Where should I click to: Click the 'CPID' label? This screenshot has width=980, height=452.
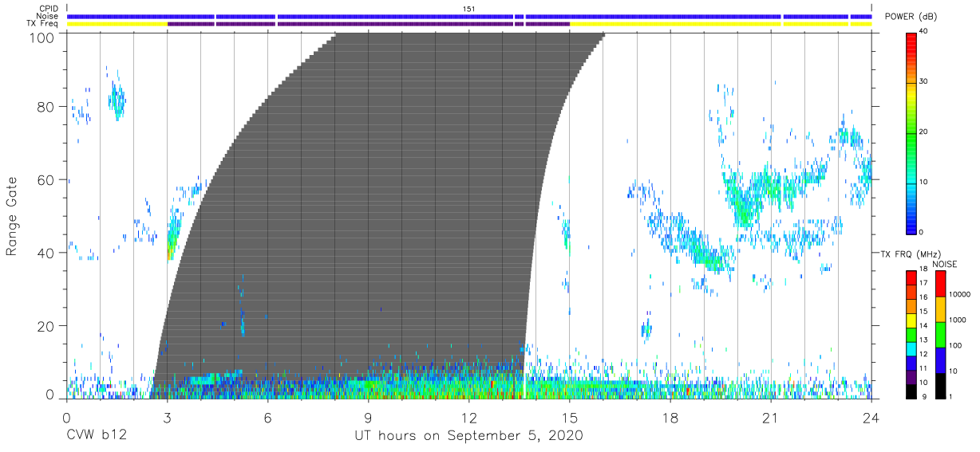point(50,9)
